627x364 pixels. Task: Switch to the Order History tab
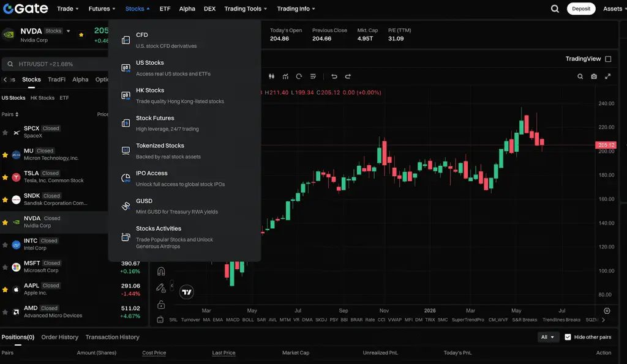coord(59,337)
